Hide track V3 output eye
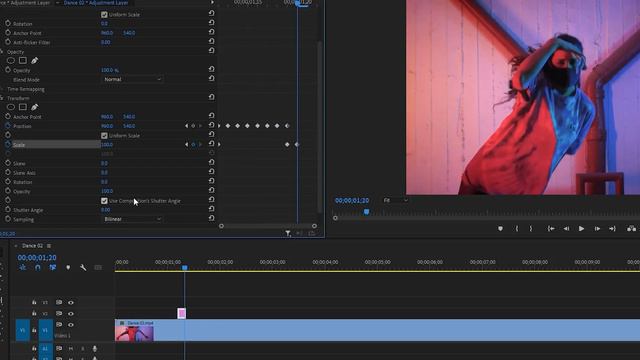The height and width of the screenshot is (360, 640). (71, 302)
